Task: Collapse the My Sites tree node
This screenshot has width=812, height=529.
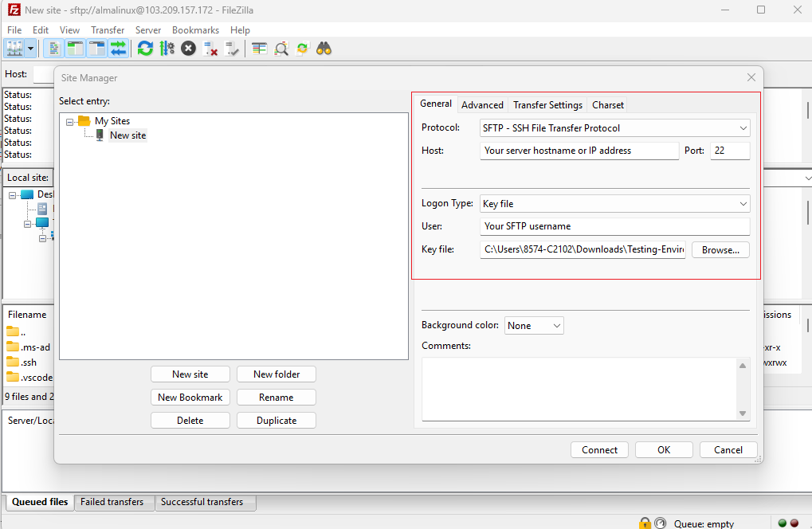Action: pos(69,122)
